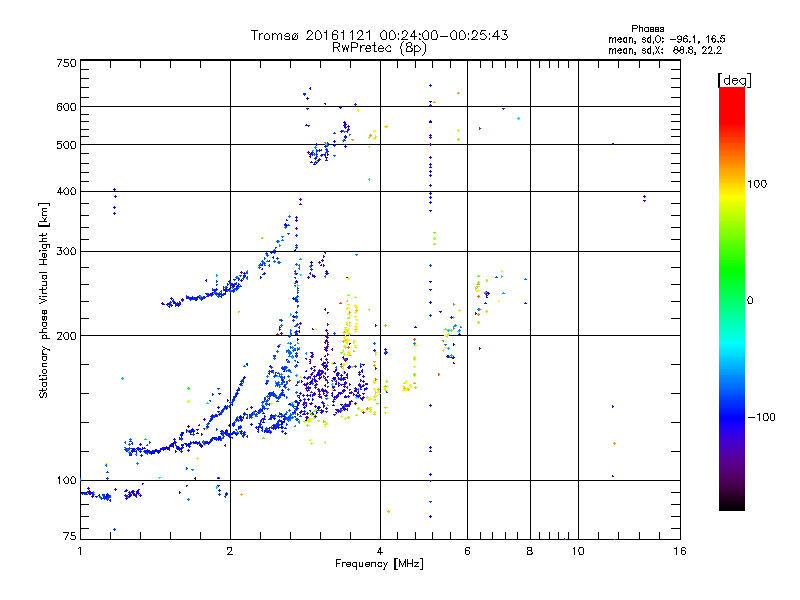Viewport: 800px width, 600px height.
Task: Click the y-axis '750' tick label
Action: point(66,63)
